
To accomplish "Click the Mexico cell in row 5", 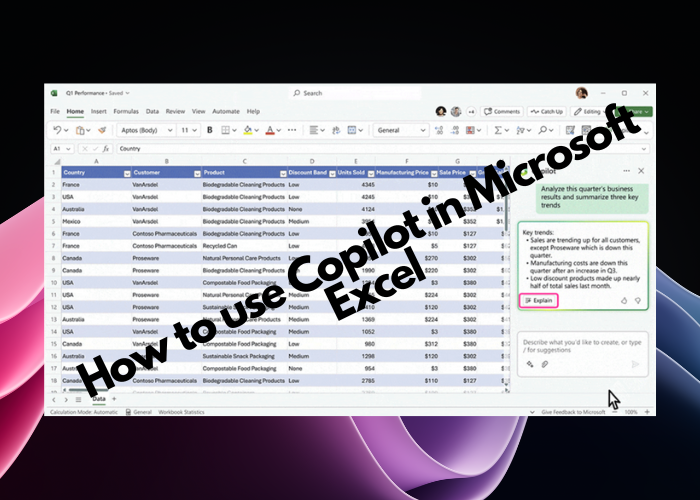I will click(x=96, y=221).
